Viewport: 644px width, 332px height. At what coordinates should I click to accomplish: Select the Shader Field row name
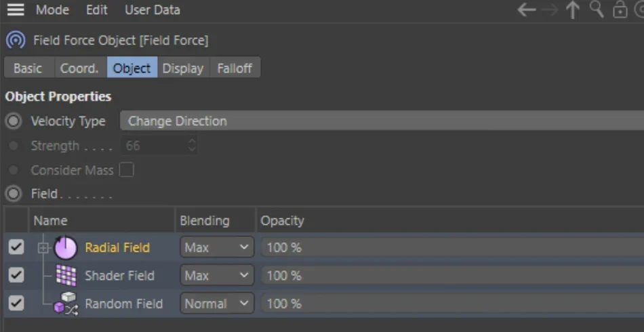119,275
